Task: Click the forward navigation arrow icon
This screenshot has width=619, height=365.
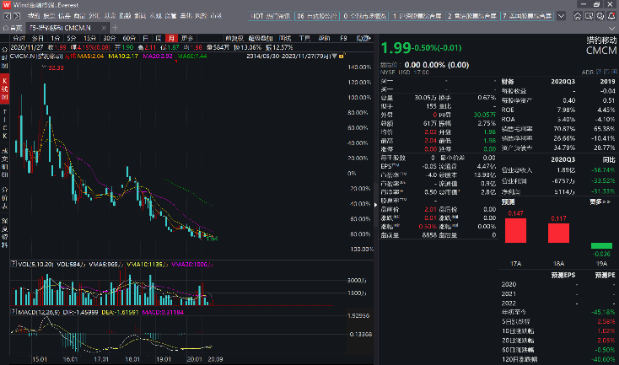Action: [x=17, y=16]
